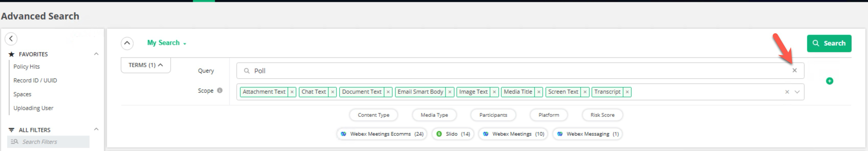Collapse the left sidebar with back arrow
The width and height of the screenshot is (868, 151).
[x=11, y=39]
